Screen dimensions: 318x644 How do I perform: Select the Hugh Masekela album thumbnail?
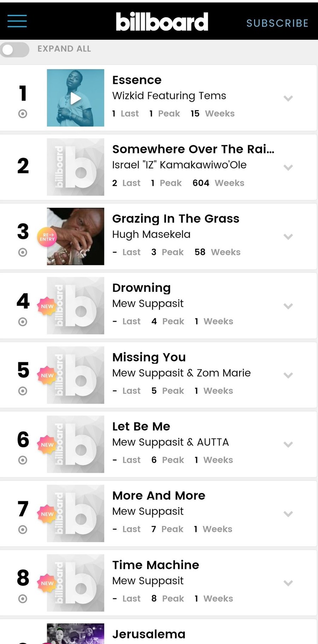[76, 236]
